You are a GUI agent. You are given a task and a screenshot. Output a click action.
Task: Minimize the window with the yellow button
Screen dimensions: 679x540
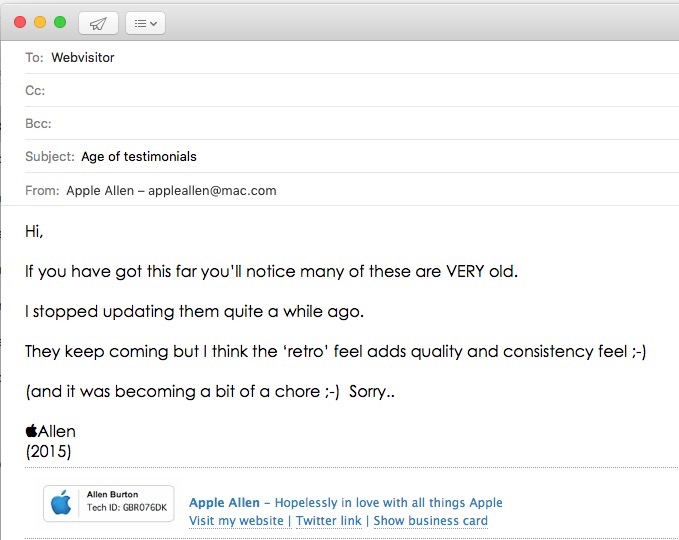click(40, 21)
